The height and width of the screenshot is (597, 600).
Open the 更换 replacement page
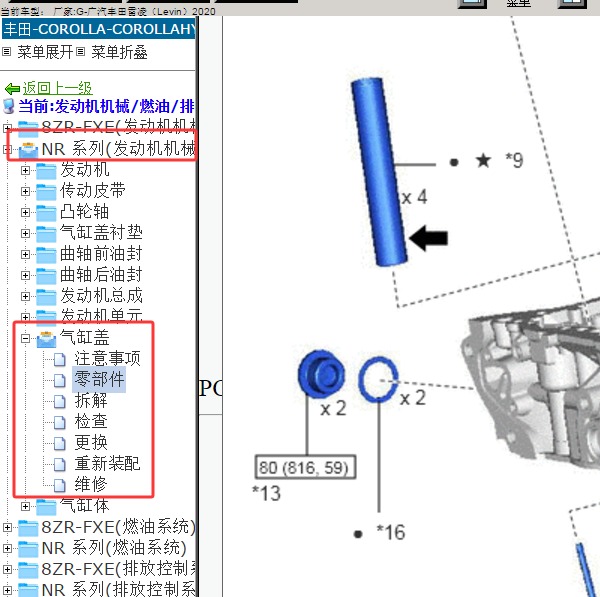[x=91, y=442]
